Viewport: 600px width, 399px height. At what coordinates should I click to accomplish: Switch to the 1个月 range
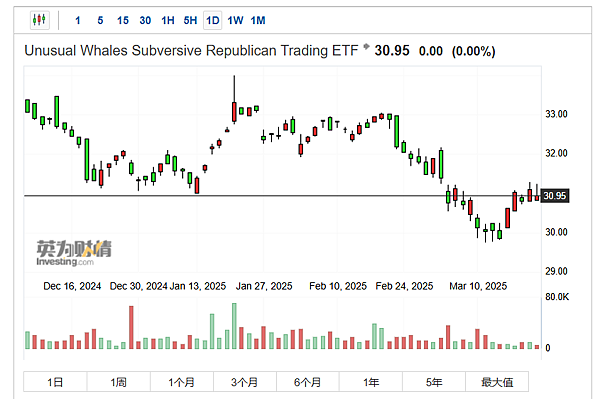click(x=181, y=381)
